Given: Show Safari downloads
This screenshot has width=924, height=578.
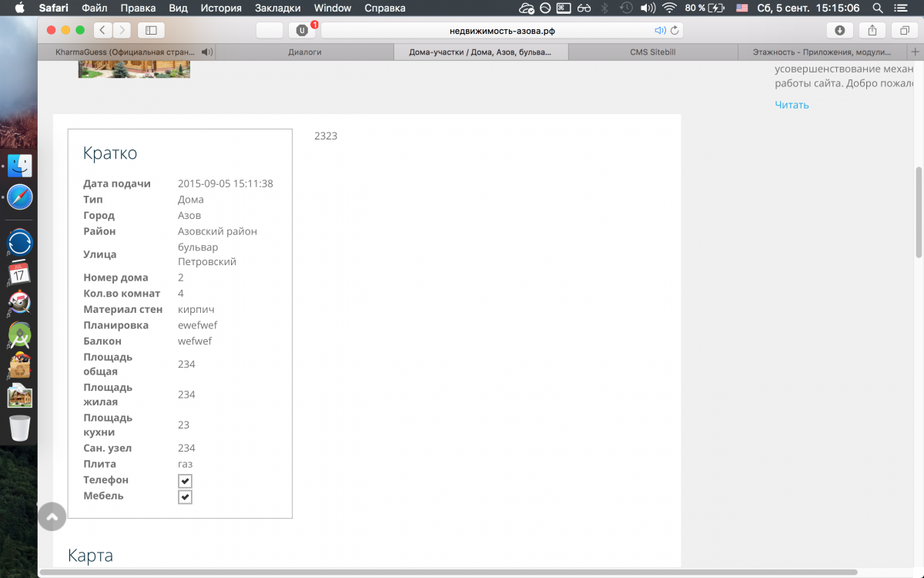Looking at the screenshot, I should pyautogui.click(x=839, y=30).
